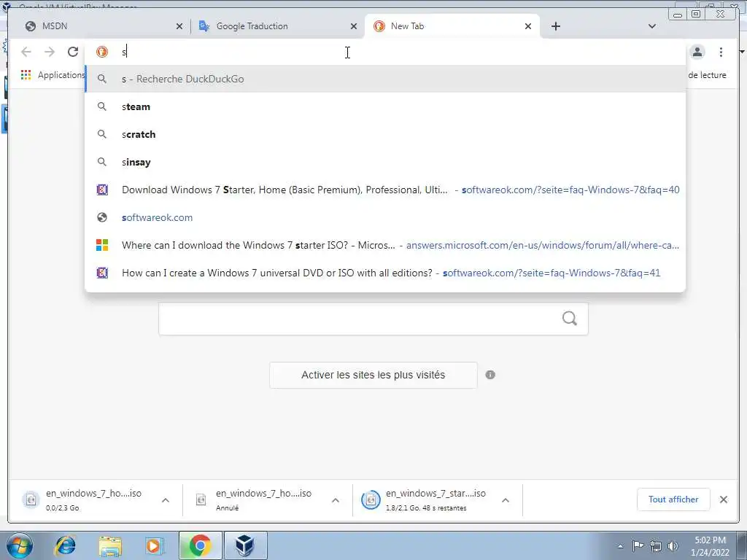Reload the current page
The height and width of the screenshot is (560, 747).
[x=73, y=52]
